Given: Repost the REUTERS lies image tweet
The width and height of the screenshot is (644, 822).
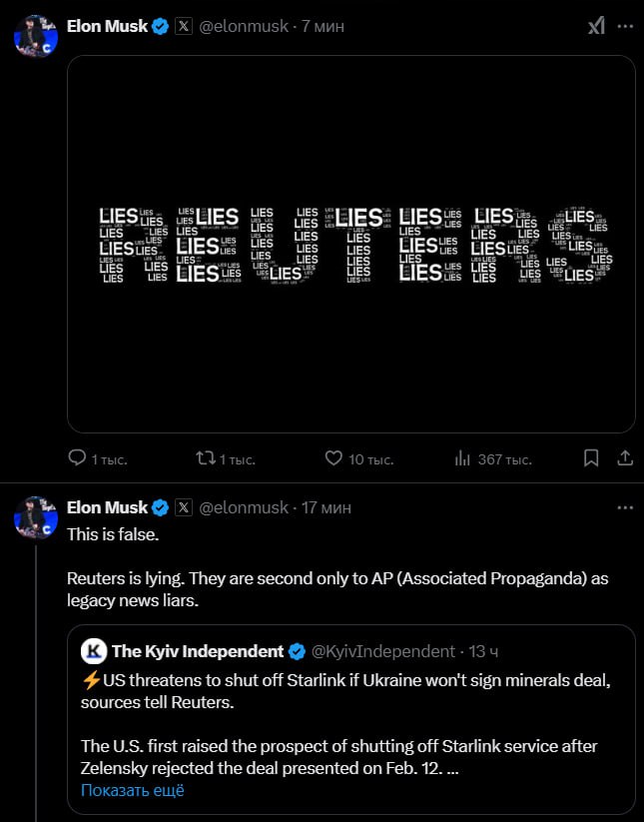Looking at the screenshot, I should [x=207, y=458].
